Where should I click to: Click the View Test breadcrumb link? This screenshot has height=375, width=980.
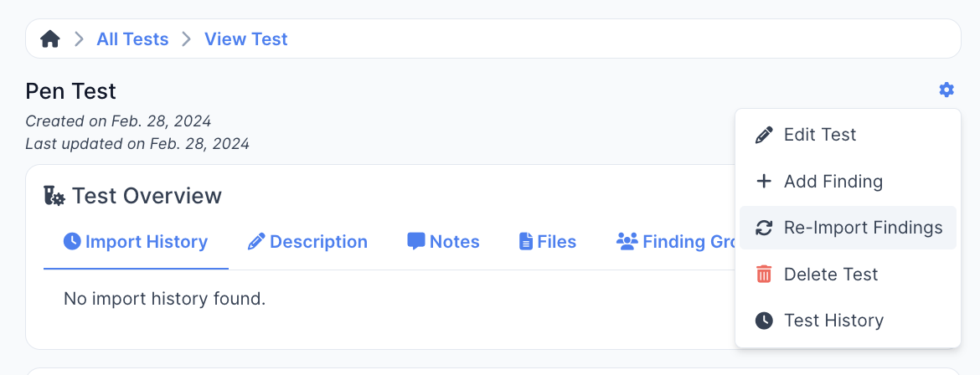click(245, 39)
